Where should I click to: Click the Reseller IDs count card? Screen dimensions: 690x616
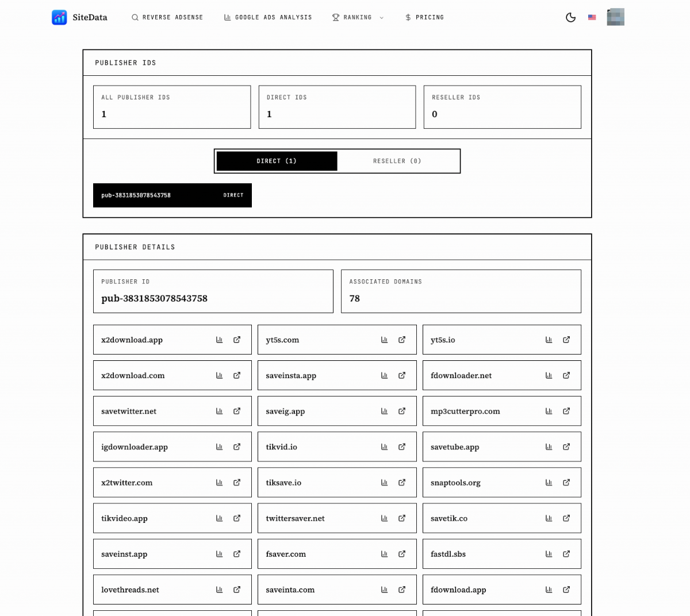coord(503,107)
